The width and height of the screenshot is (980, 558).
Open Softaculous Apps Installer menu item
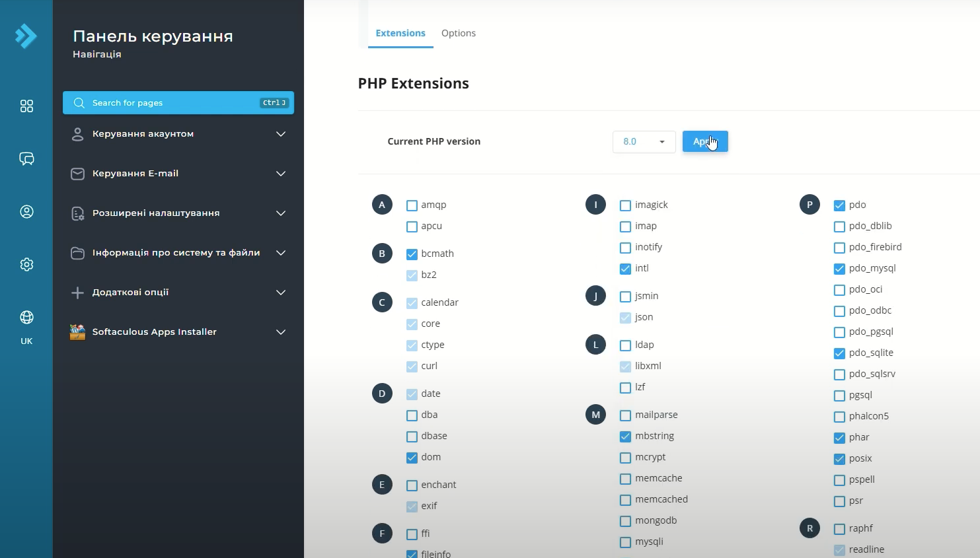[178, 332]
